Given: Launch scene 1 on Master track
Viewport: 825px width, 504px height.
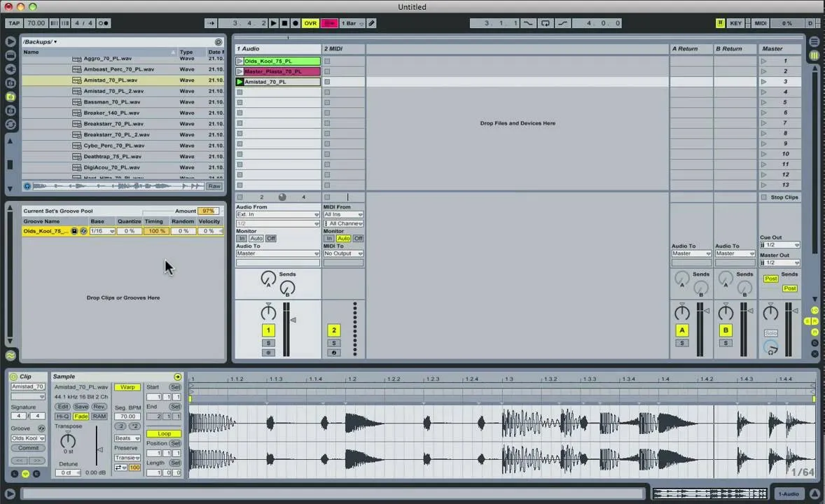Looking at the screenshot, I should pos(764,61).
